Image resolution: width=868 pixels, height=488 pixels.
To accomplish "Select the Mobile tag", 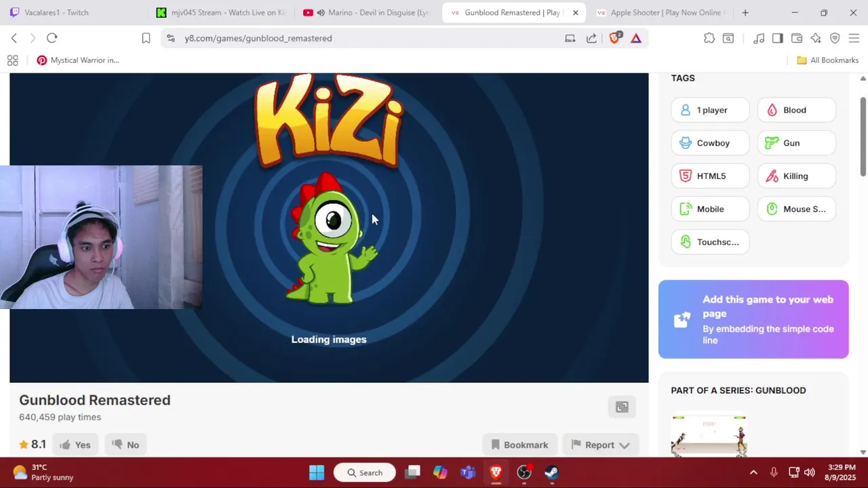I will (x=710, y=209).
